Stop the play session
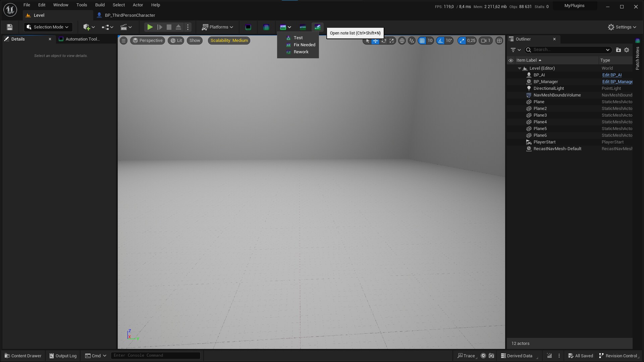 tap(169, 27)
